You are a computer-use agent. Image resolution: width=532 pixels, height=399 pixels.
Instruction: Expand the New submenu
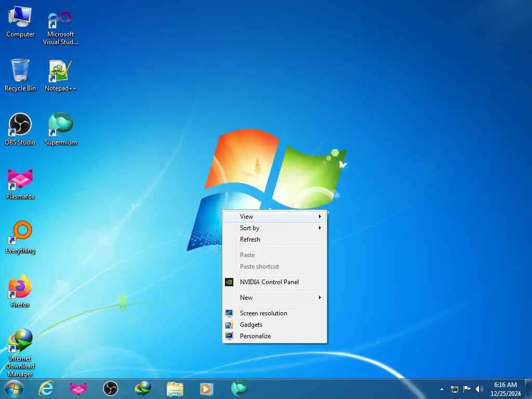pyautogui.click(x=274, y=298)
